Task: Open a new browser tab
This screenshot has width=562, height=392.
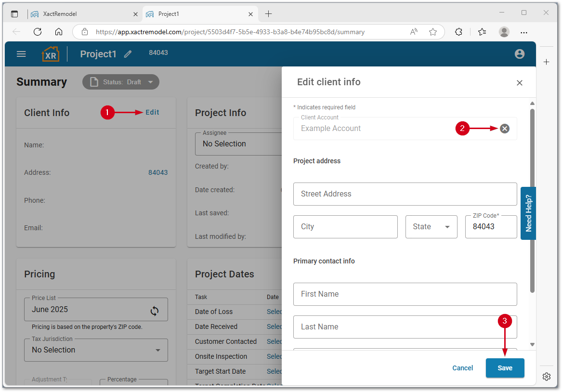Action: [268, 14]
